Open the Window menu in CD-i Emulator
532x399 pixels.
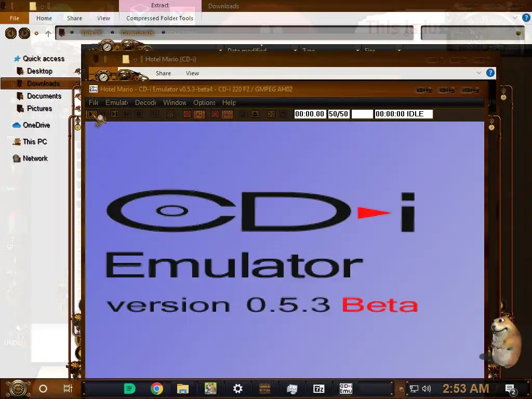(x=175, y=102)
